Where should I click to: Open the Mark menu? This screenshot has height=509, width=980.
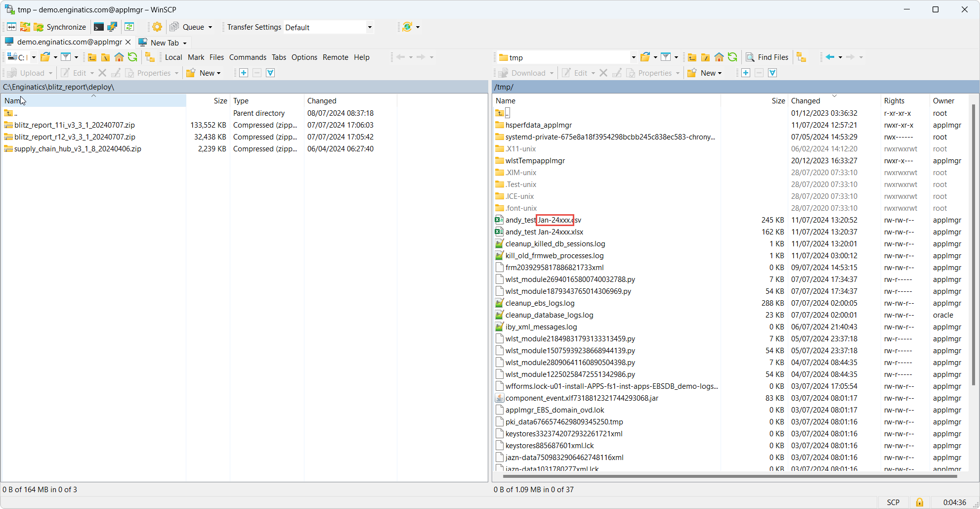click(196, 57)
